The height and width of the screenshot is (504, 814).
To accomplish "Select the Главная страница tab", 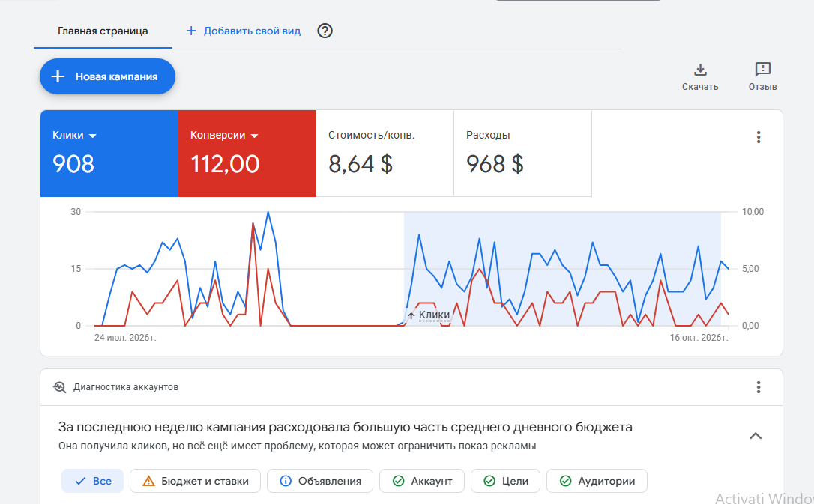I will pos(103,31).
